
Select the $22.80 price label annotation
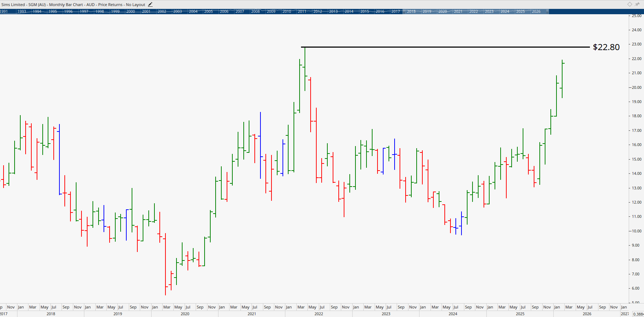pos(606,47)
